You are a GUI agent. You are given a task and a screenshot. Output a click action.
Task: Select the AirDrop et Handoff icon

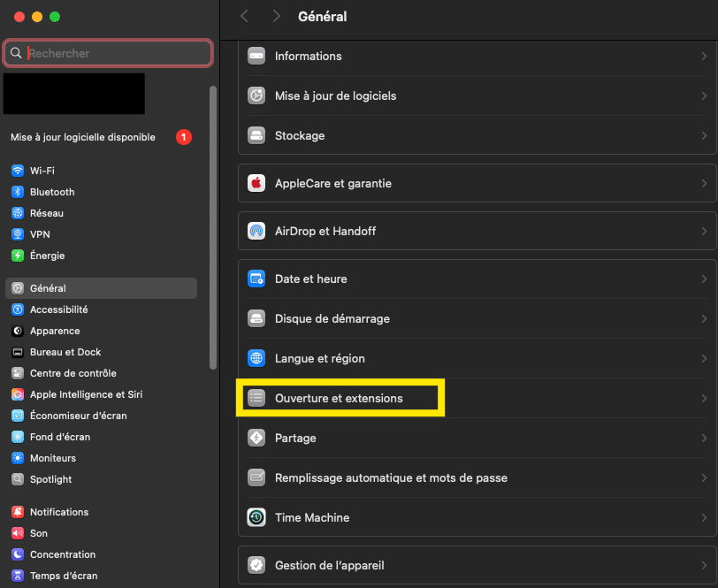click(x=256, y=231)
